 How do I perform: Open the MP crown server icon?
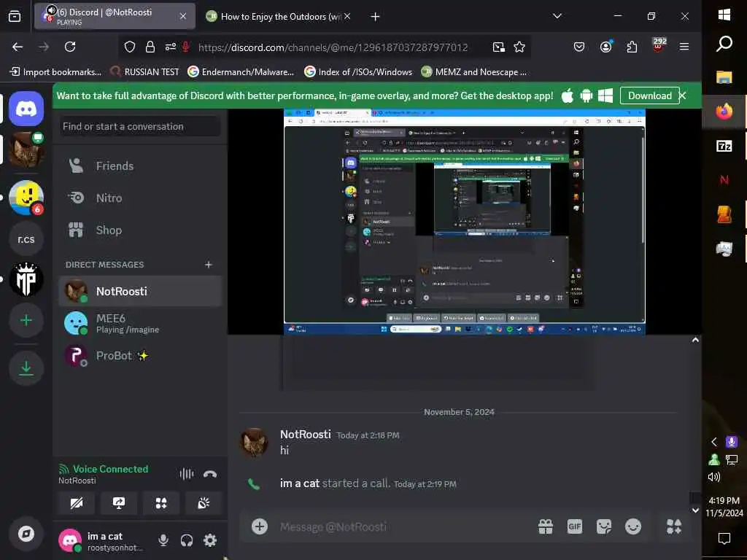(x=26, y=279)
